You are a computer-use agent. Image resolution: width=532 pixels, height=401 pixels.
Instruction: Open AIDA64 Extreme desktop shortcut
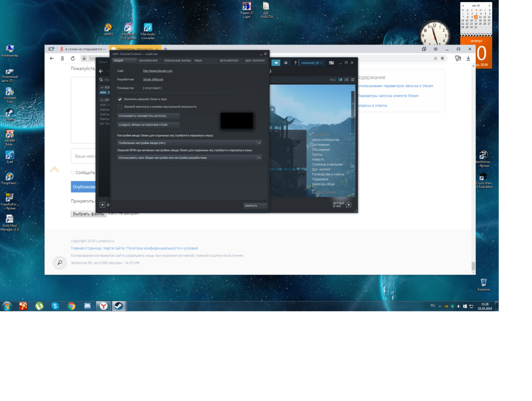tap(10, 138)
